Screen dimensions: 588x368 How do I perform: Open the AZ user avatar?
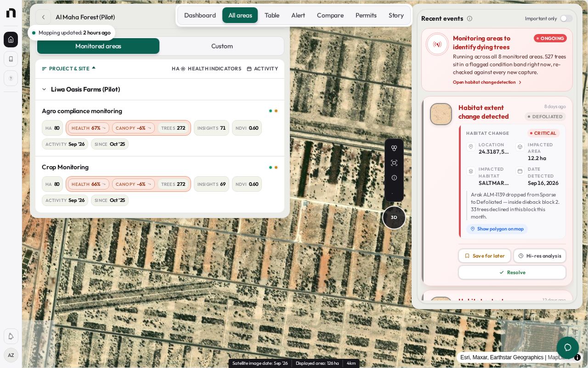point(11,355)
